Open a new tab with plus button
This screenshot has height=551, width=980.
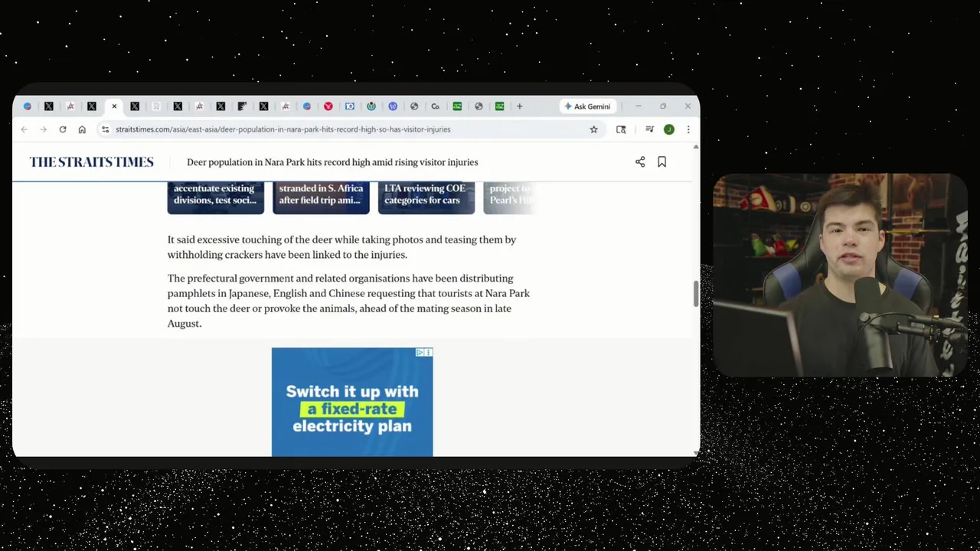pos(519,106)
